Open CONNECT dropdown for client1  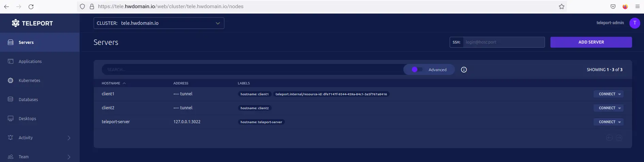pyautogui.click(x=609, y=94)
